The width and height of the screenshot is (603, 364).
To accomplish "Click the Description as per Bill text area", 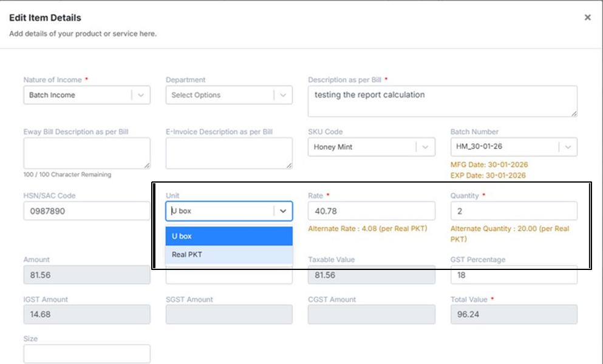I will click(x=442, y=101).
